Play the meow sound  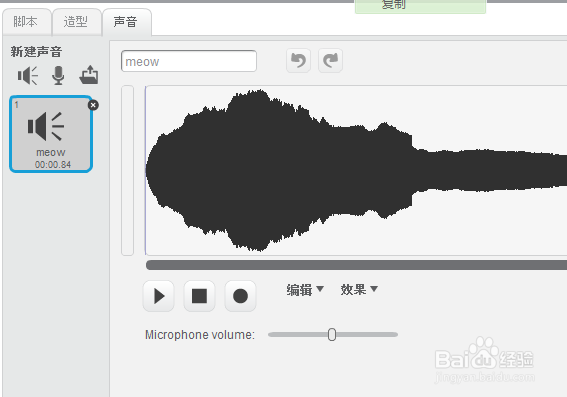click(x=159, y=296)
